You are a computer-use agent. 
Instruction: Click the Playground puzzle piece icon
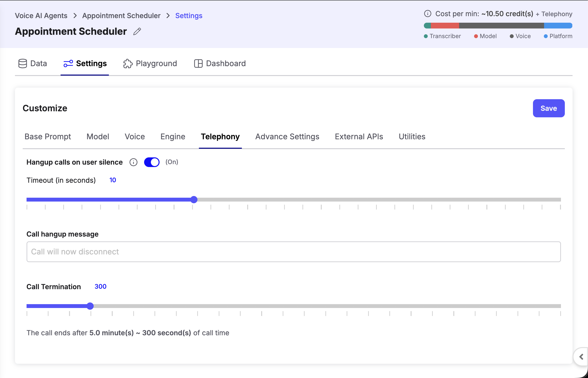[x=128, y=63]
